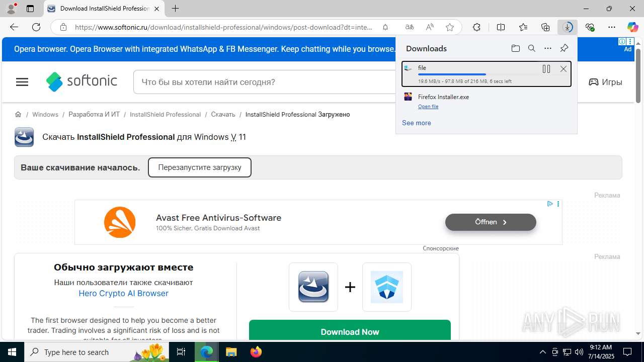Viewport: 644px width, 362px height.
Task: Open Игры section
Action: tap(605, 82)
